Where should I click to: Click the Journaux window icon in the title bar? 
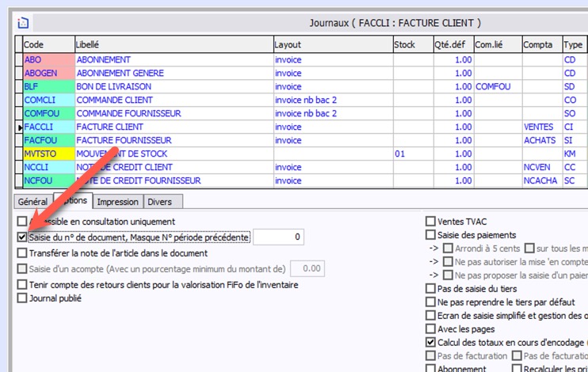click(x=23, y=23)
